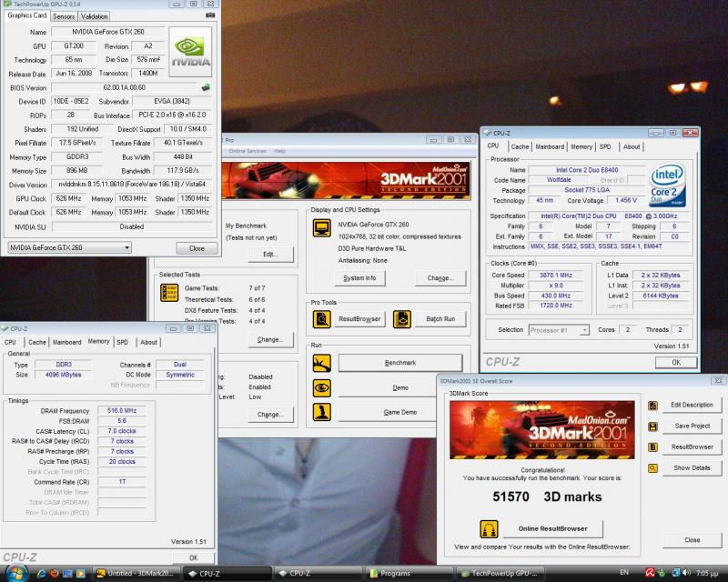This screenshot has width=728, height=582.
Task: Click the GPU-Z screenshot camera icon
Action: pyautogui.click(x=210, y=15)
